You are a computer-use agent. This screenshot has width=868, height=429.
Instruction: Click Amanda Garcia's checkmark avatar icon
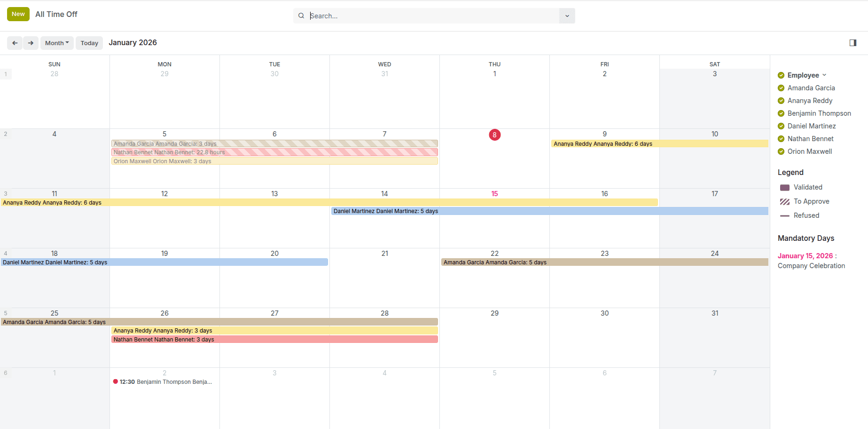[781, 88]
